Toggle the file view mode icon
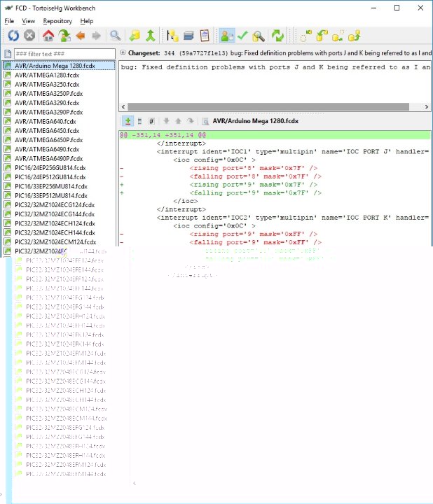Screen dimensions: 433x504 coord(139,121)
